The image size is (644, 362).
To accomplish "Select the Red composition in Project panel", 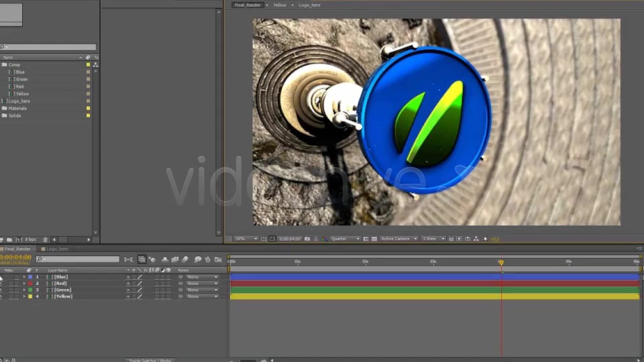I will tap(16, 86).
